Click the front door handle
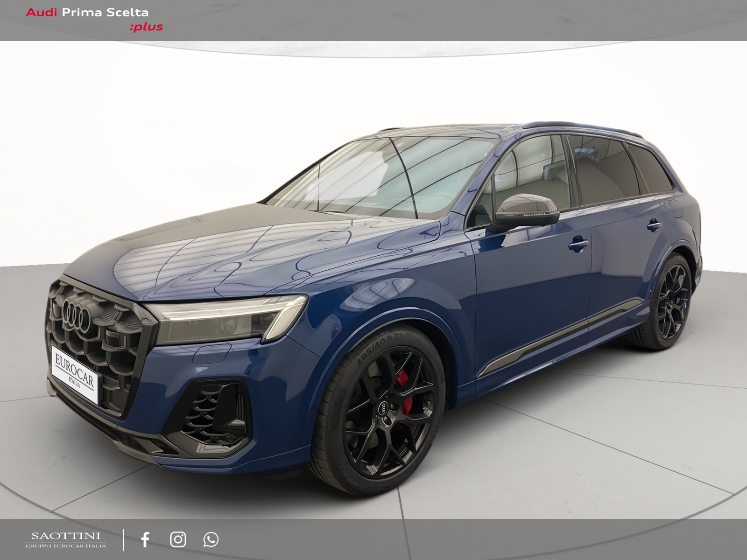 (x=578, y=244)
